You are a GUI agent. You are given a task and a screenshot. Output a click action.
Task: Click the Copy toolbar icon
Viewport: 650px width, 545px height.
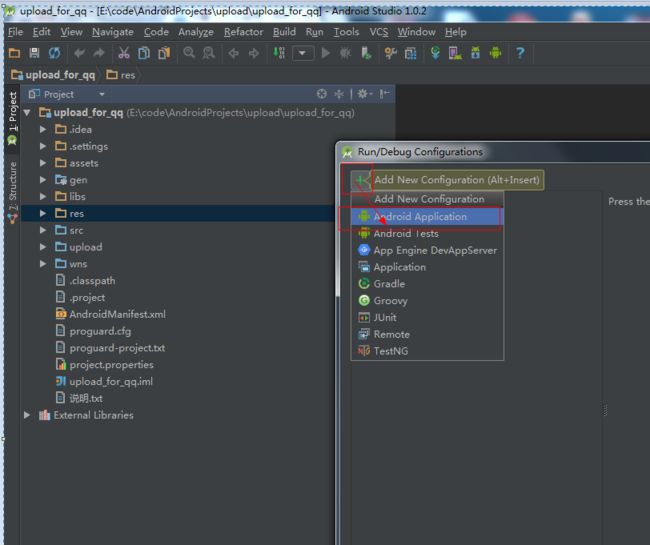click(144, 53)
